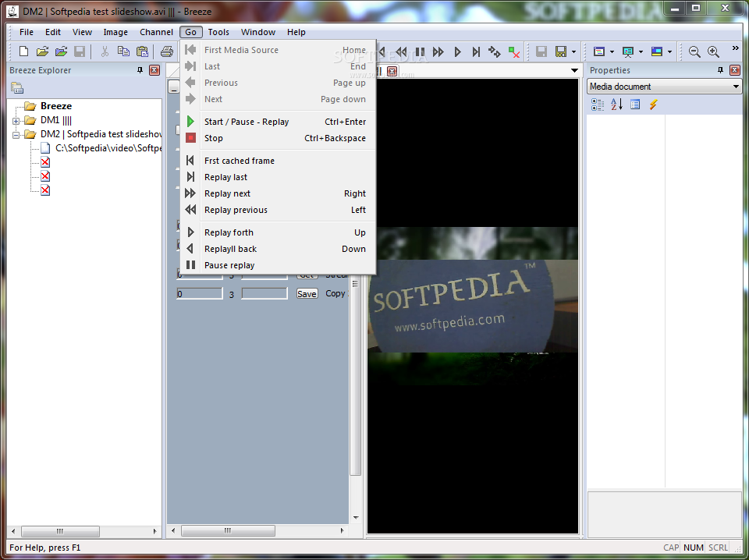Click the yellow save-with-checkmark toolbar icon

tap(561, 51)
